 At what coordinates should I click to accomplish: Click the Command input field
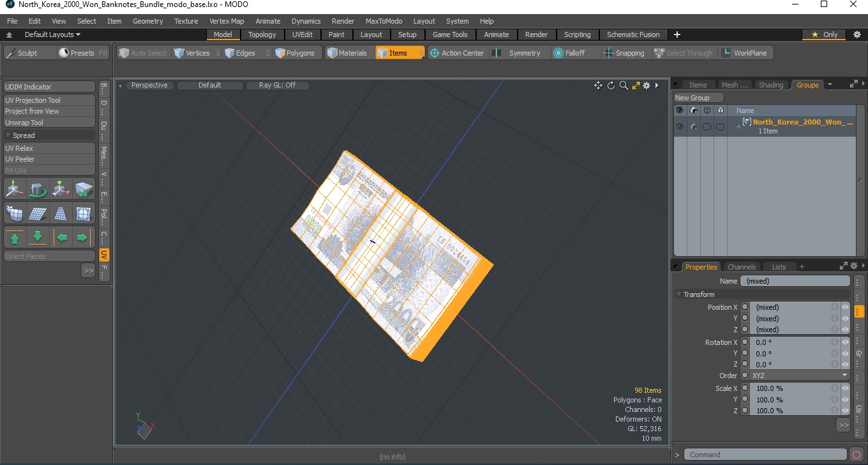(x=766, y=455)
